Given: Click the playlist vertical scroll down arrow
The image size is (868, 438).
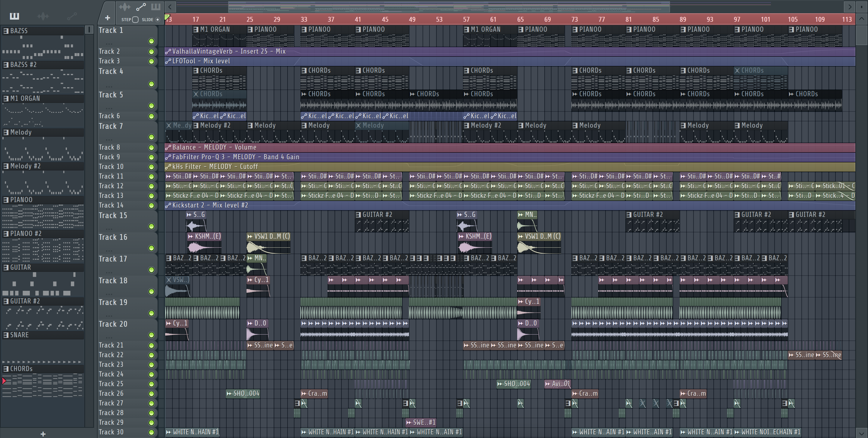Looking at the screenshot, I should [862, 433].
